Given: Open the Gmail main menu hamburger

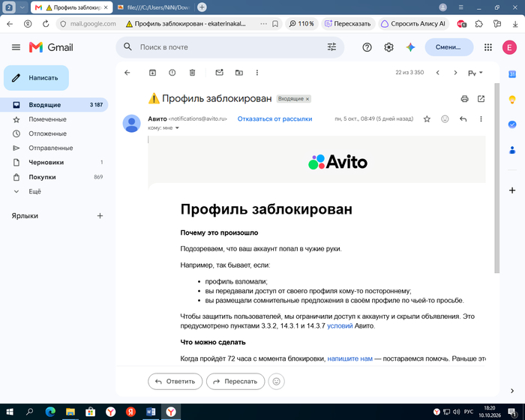Looking at the screenshot, I should click(x=16, y=47).
